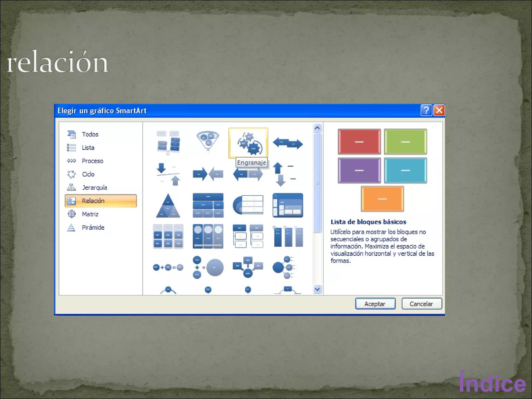
Task: Click the red block in the preview
Action: [x=359, y=142]
